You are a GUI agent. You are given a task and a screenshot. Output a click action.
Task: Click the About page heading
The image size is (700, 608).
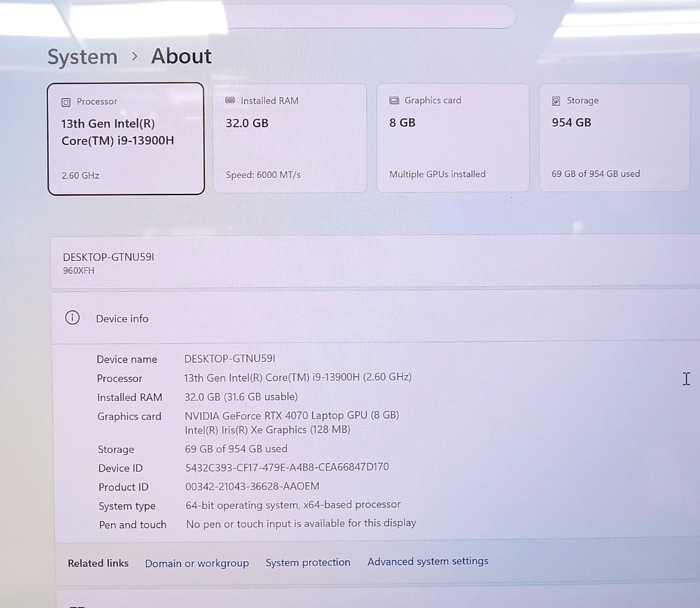[x=182, y=56]
